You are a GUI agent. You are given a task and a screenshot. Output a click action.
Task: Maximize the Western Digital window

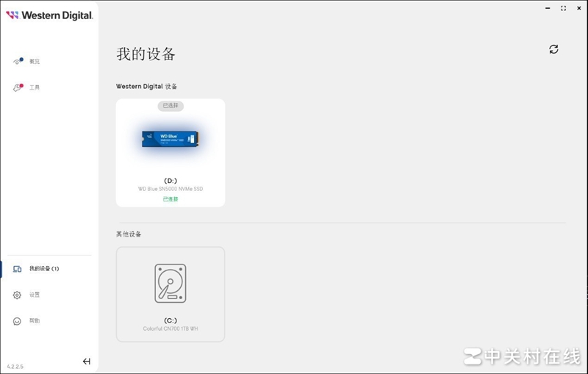point(563,8)
